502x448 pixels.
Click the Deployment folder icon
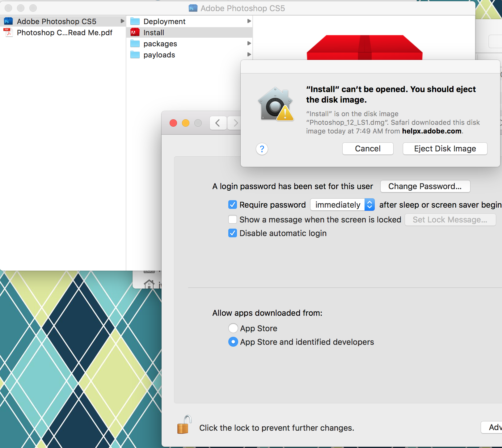(x=135, y=21)
